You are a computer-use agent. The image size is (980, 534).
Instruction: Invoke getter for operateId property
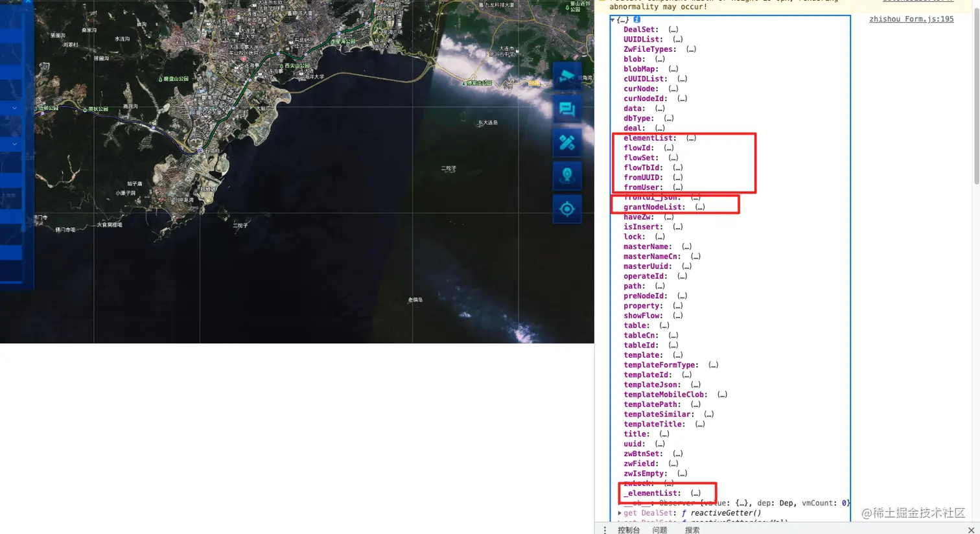click(682, 276)
